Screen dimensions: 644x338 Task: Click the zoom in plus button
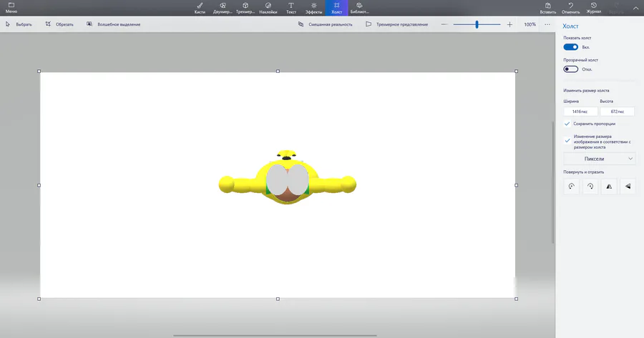pos(509,24)
